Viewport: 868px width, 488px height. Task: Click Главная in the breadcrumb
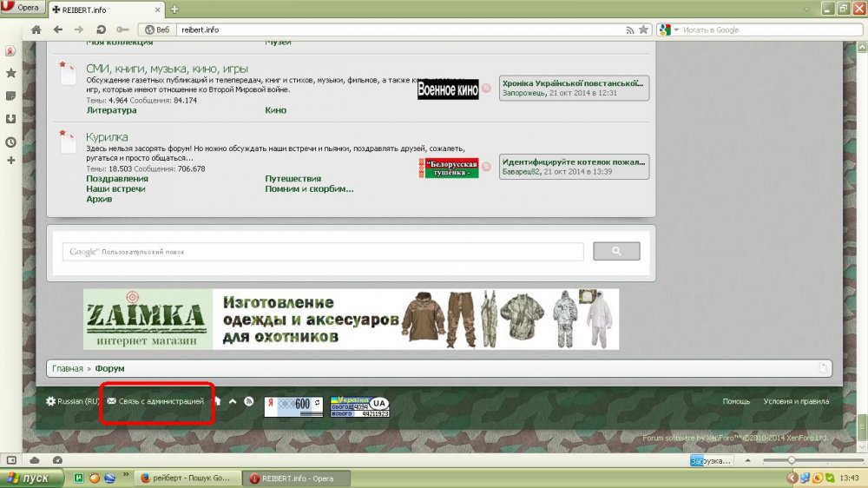(x=68, y=368)
